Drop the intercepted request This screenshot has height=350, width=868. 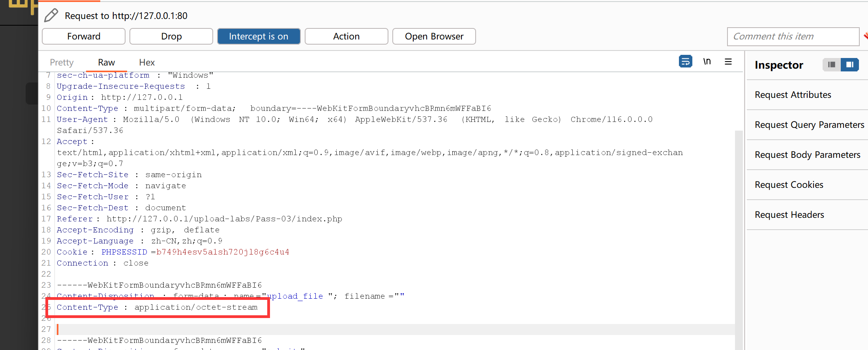pos(171,36)
